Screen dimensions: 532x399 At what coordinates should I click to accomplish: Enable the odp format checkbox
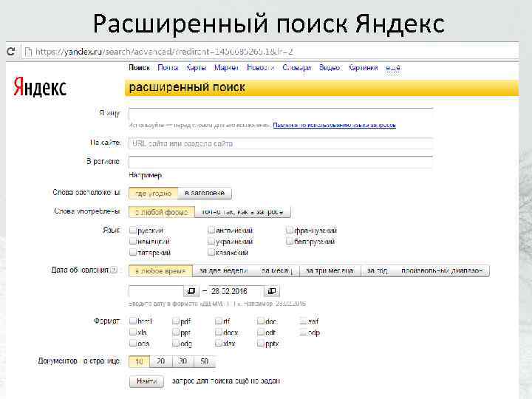pos(304,332)
